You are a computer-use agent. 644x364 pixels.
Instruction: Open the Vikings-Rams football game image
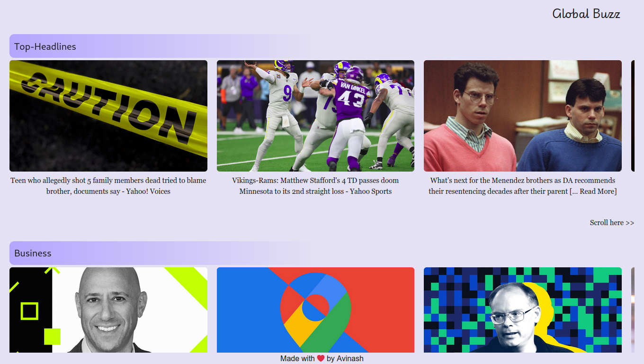[315, 116]
